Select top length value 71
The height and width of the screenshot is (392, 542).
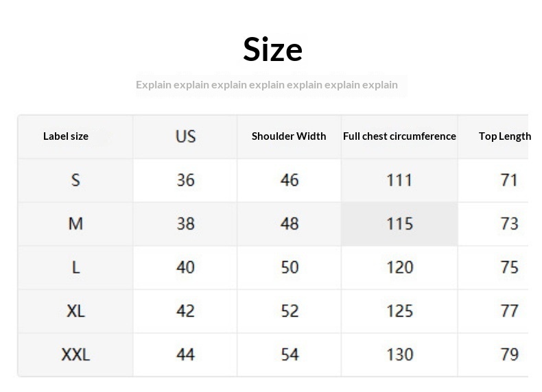pyautogui.click(x=509, y=180)
